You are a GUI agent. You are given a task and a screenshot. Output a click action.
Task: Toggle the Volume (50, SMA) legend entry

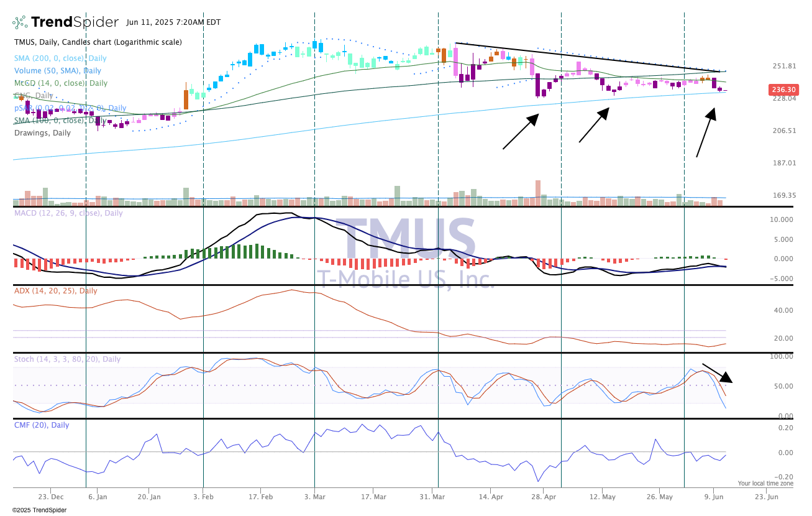coord(58,71)
